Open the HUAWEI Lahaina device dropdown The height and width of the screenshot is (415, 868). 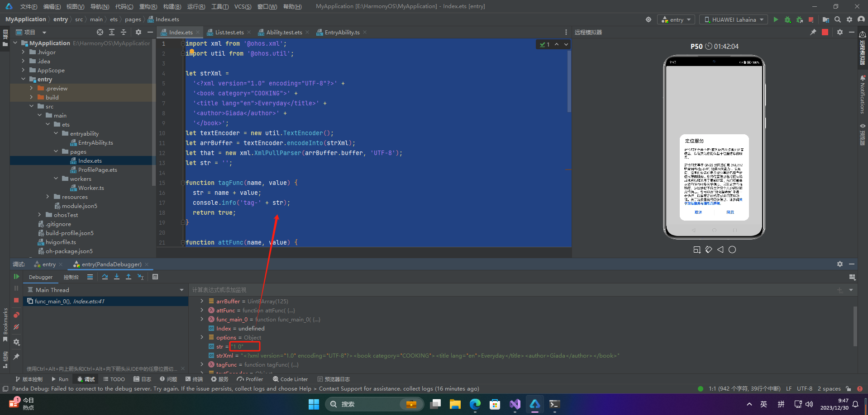(733, 19)
